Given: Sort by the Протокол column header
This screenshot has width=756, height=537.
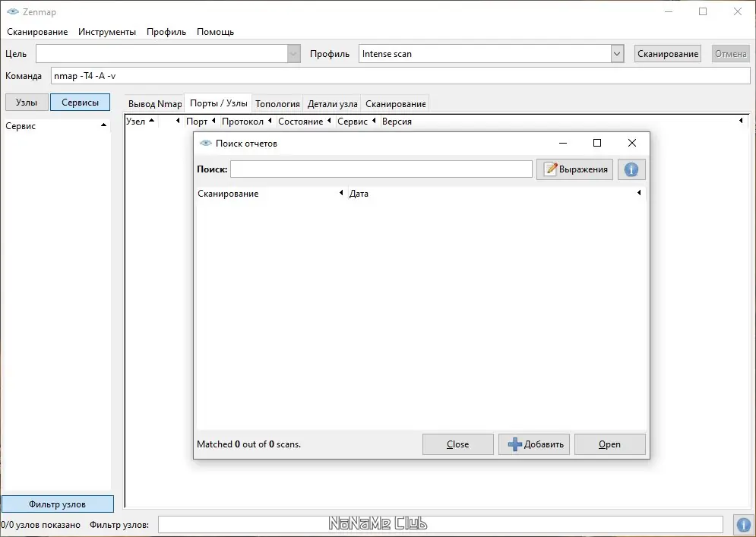Looking at the screenshot, I should (247, 122).
